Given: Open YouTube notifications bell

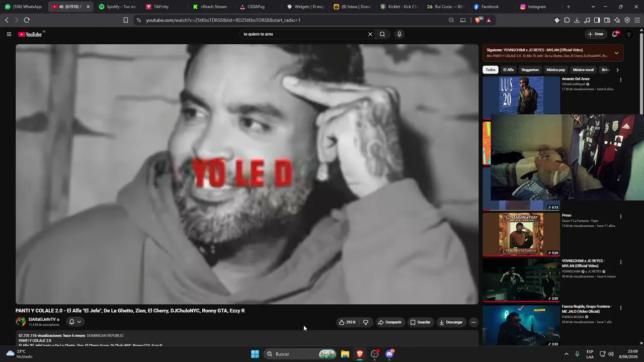Looking at the screenshot, I should (x=615, y=34).
